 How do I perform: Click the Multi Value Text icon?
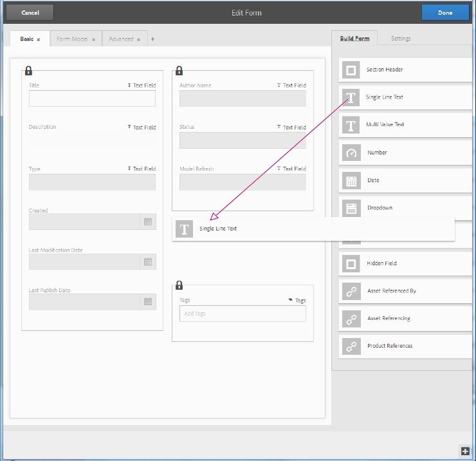(x=351, y=125)
